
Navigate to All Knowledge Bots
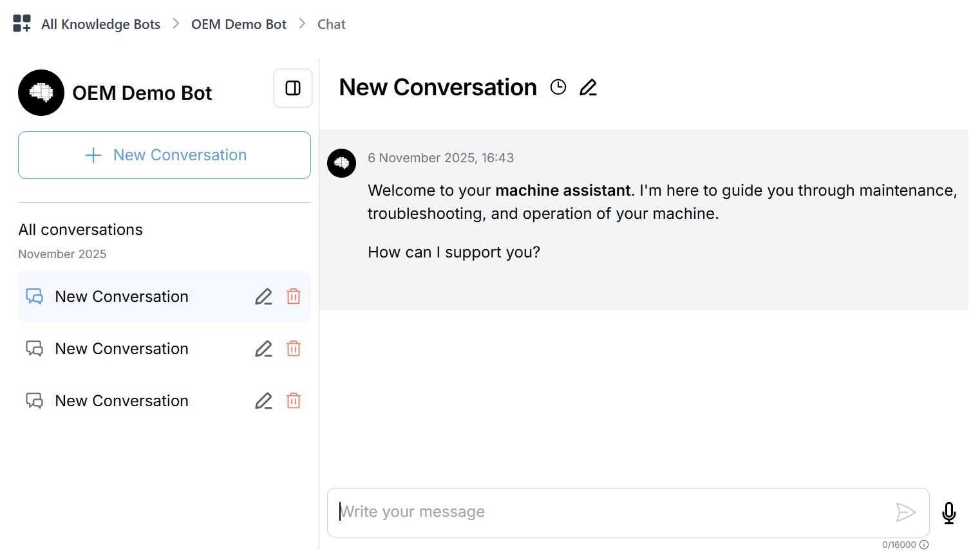point(100,24)
